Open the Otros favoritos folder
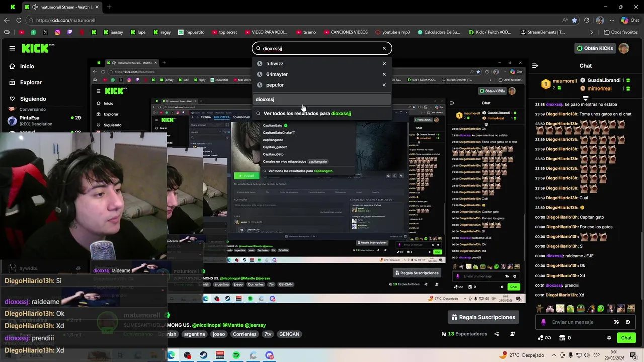 tap(621, 32)
